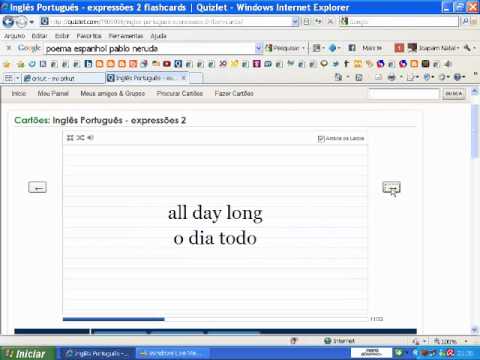Focus the Google toolbar search field
Screen dimensions: 480x360
tap(150, 49)
